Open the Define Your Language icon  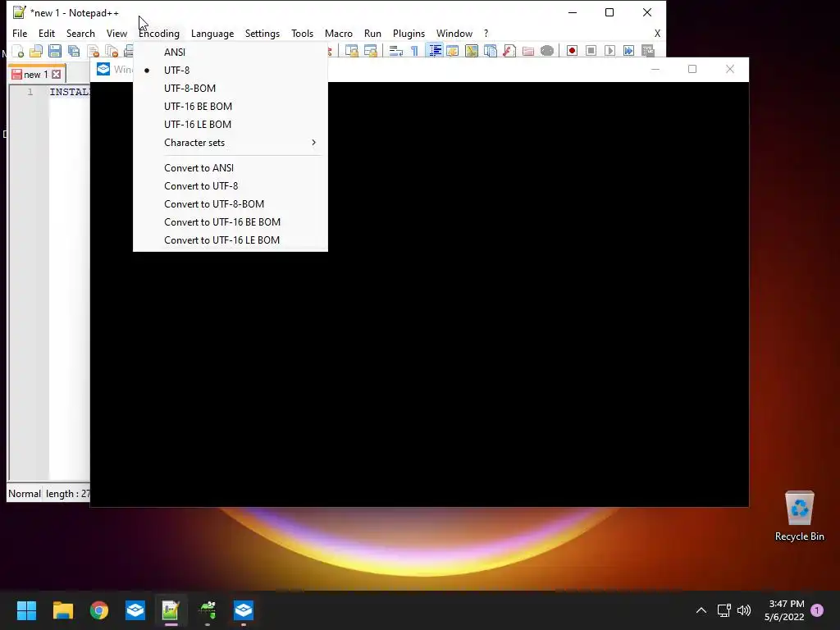pyautogui.click(x=453, y=51)
